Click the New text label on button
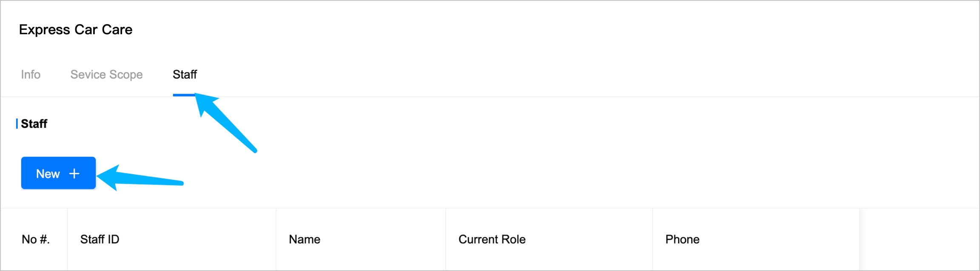Image resolution: width=980 pixels, height=271 pixels. click(x=48, y=174)
